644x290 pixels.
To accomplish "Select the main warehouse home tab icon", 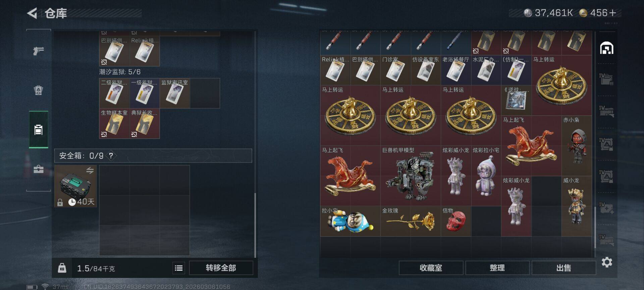I will 607,48.
